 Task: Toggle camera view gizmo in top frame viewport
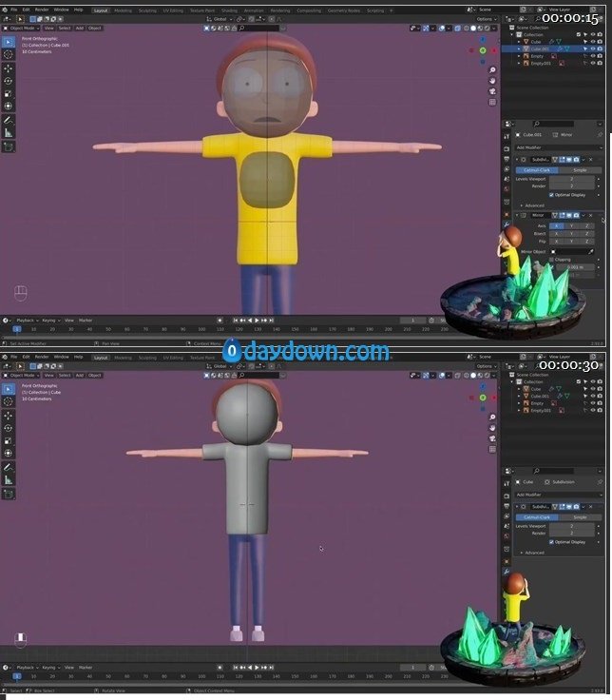(492, 91)
